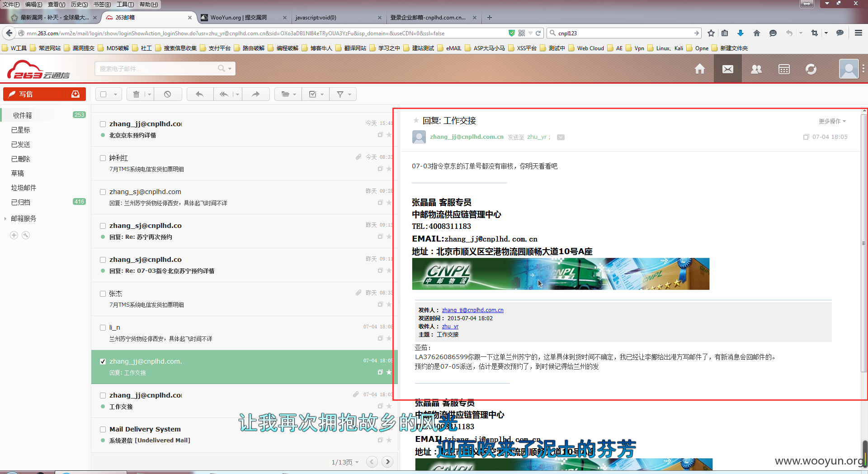The width and height of the screenshot is (868, 474).
Task: Open the 书签(B) menu
Action: [x=102, y=4]
